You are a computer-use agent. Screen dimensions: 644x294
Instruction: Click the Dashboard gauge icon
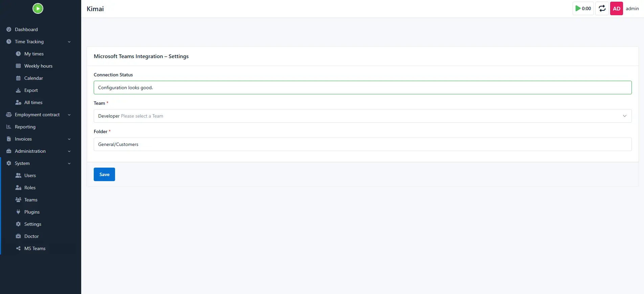tap(9, 29)
